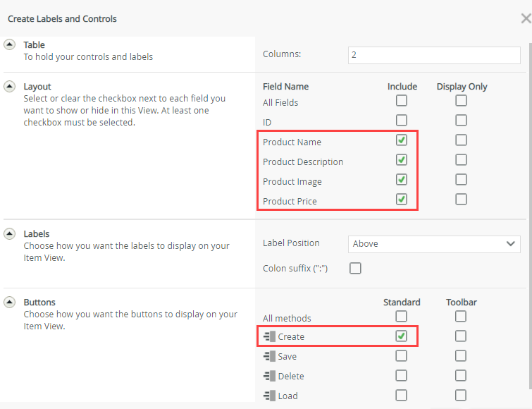
Task: Click the Create method icon
Action: pyautogui.click(x=268, y=337)
